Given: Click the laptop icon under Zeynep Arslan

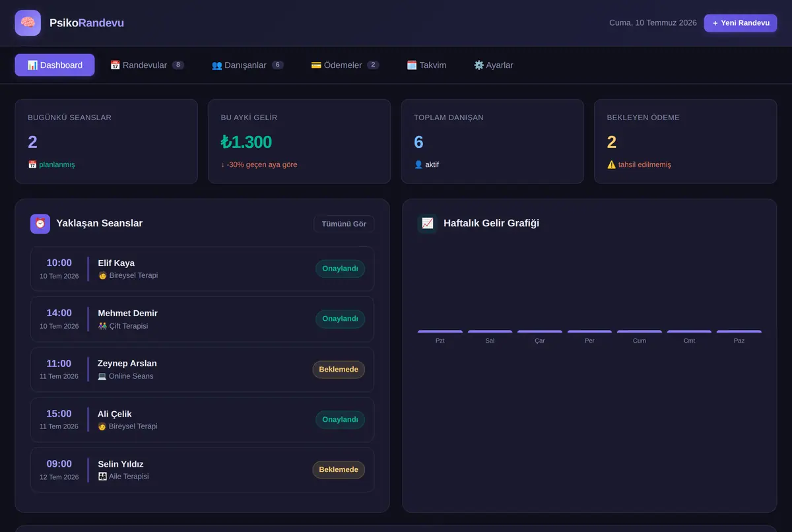Looking at the screenshot, I should 102,376.
